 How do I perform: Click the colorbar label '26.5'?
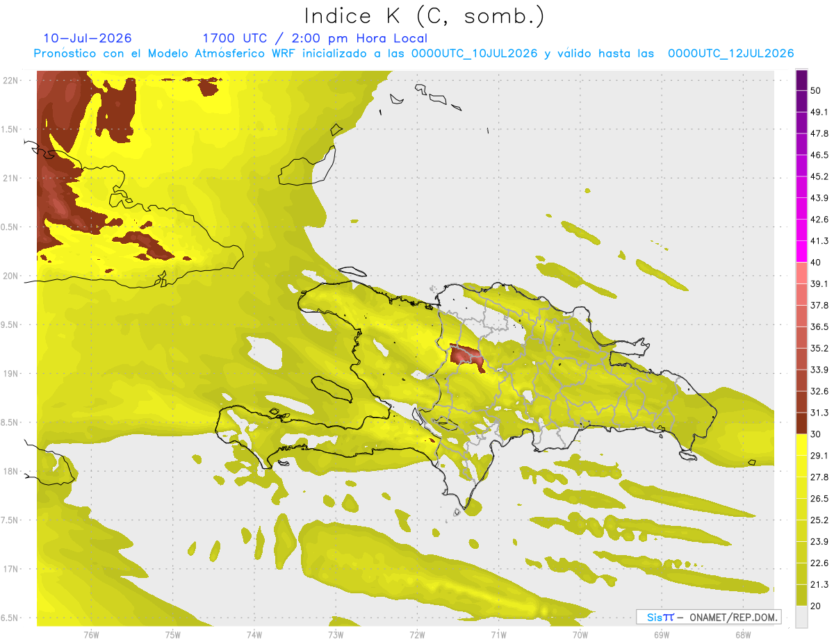819,498
